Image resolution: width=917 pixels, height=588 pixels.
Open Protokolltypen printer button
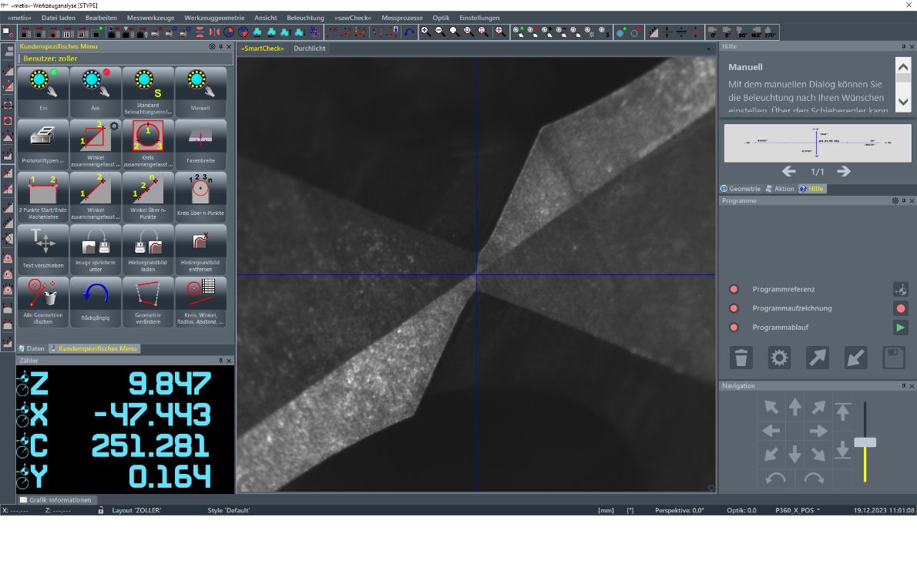point(43,144)
